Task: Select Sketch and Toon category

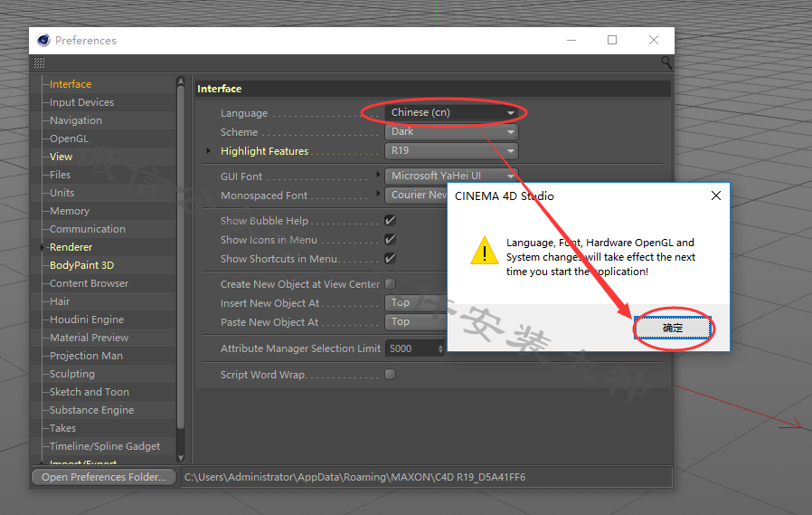Action: 90,392
